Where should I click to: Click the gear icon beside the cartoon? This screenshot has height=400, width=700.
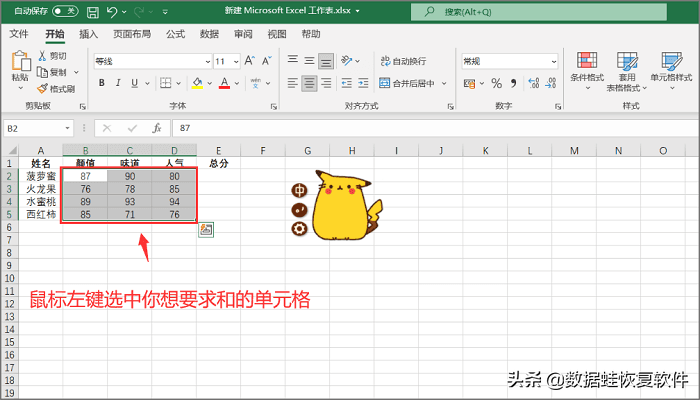pyautogui.click(x=299, y=229)
